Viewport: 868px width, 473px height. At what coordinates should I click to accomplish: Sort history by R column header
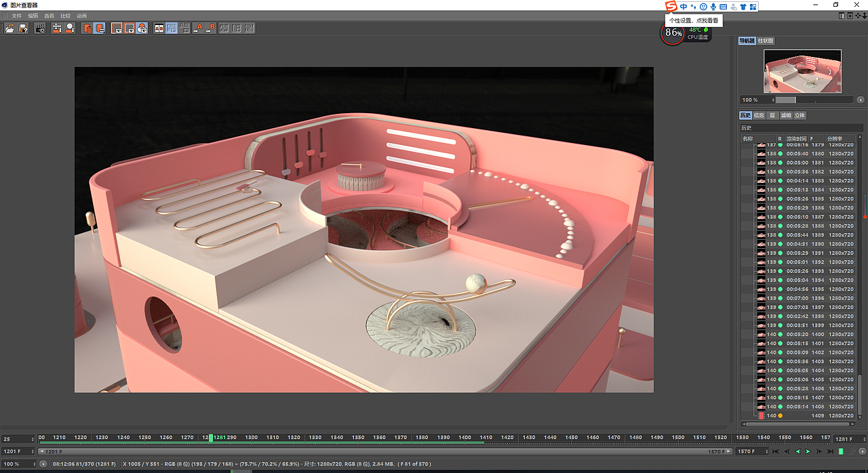coord(780,138)
